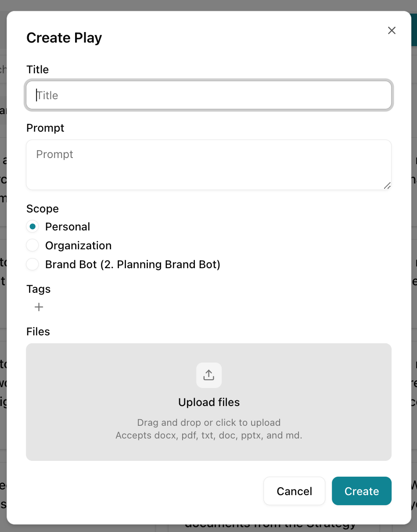Click the "Drag and drop or click to upload" text
The image size is (417, 532).
click(209, 423)
